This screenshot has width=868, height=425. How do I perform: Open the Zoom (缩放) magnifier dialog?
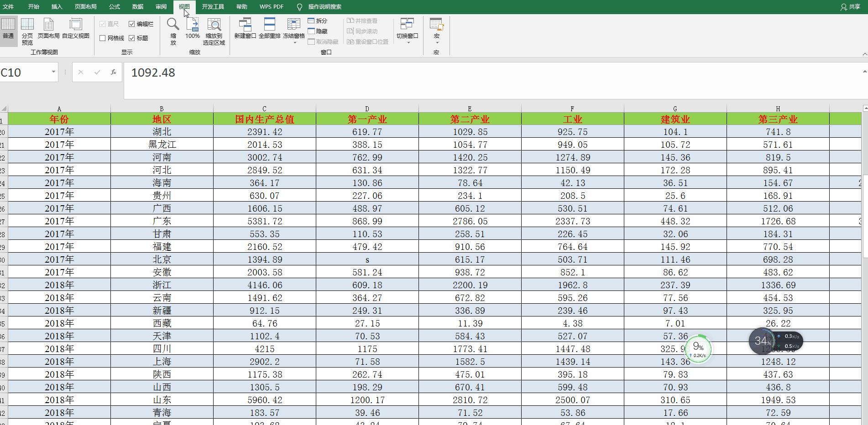(x=173, y=30)
